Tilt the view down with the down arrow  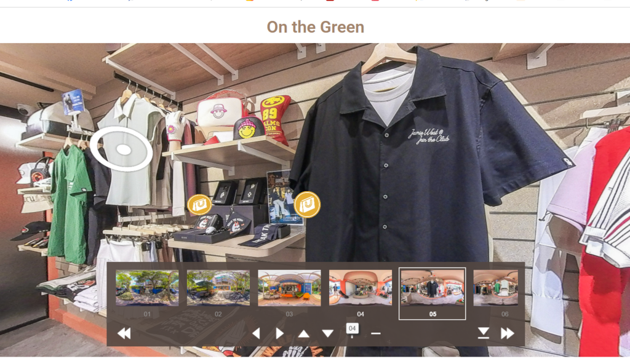[328, 334]
